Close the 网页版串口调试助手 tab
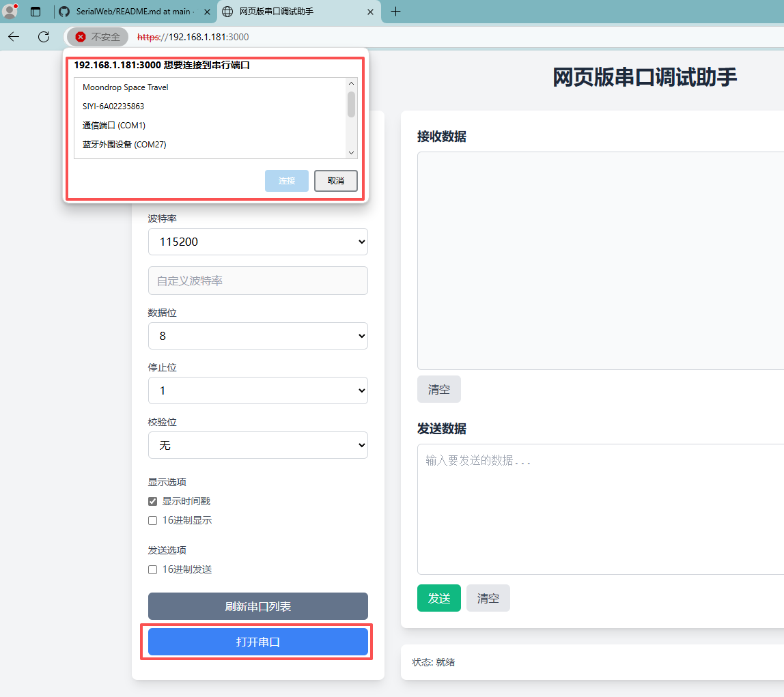 (x=371, y=12)
